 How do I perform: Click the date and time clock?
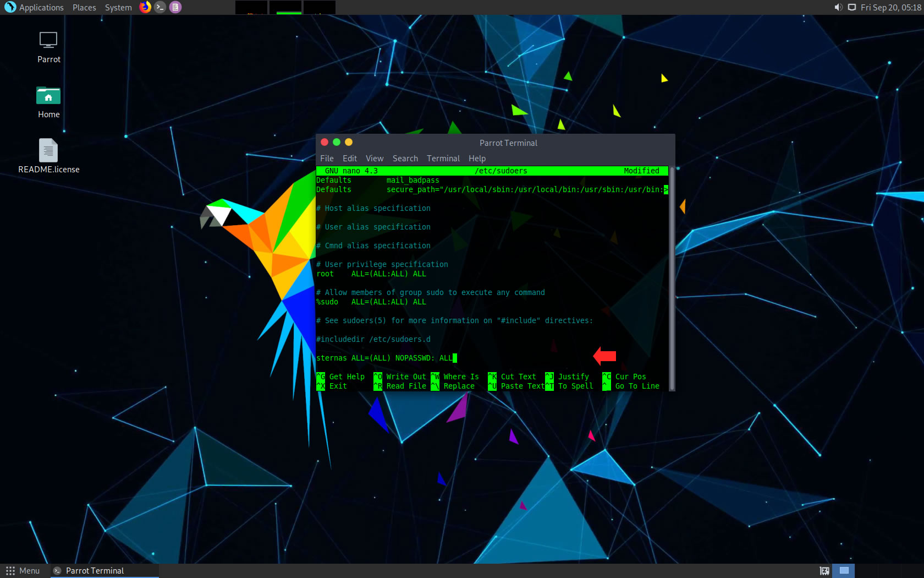(x=890, y=7)
